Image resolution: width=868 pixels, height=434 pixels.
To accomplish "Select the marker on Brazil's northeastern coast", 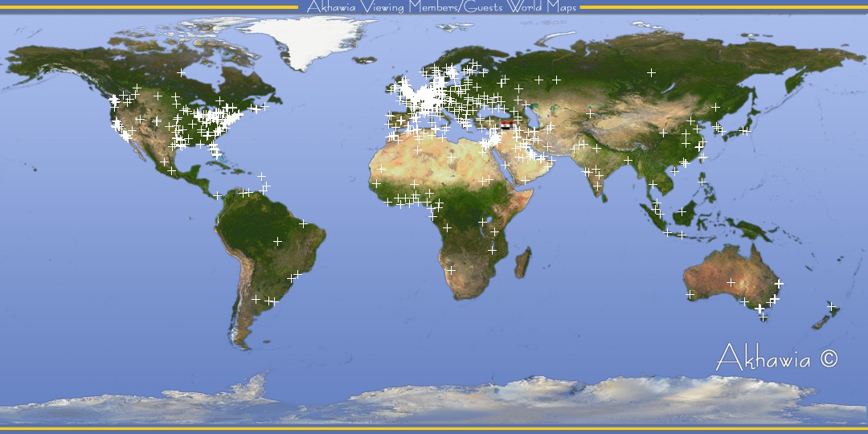I will click(303, 223).
